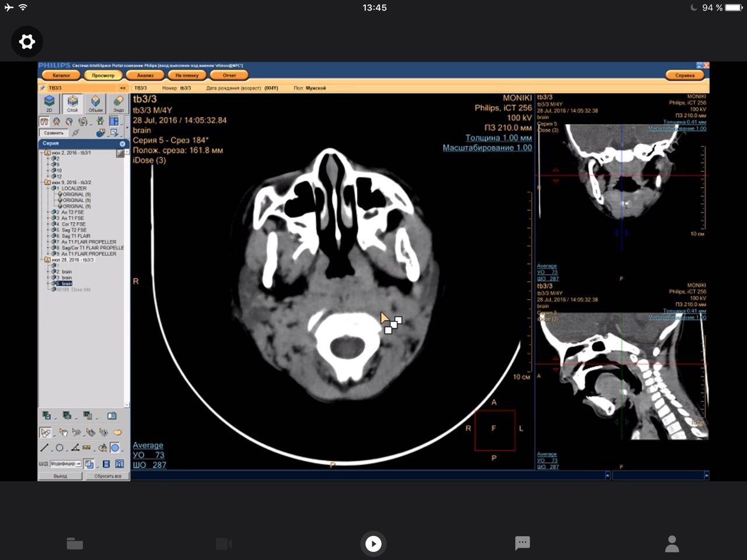
Task: Click the Сравнить compare button
Action: point(54,133)
